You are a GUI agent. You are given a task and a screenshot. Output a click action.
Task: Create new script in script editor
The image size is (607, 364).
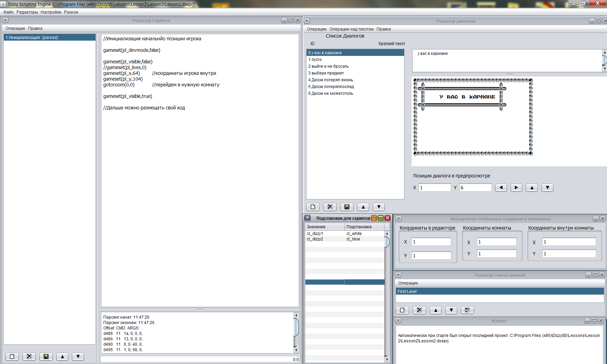pos(12,357)
